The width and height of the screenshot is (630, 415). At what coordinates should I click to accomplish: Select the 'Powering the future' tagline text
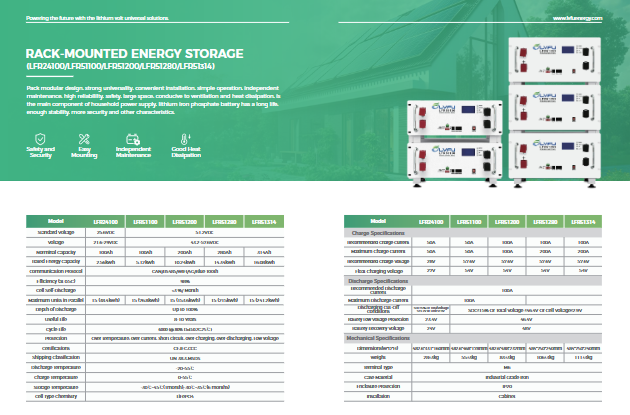pos(97,18)
